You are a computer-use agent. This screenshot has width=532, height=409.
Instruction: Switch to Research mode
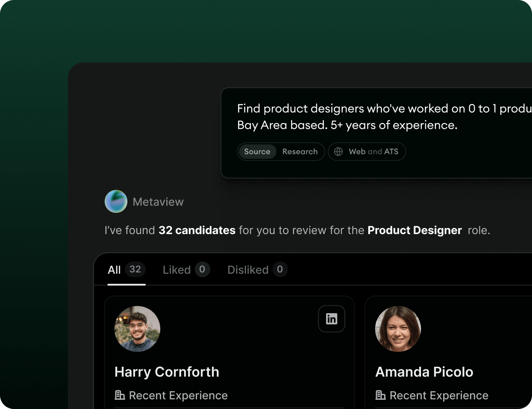(x=300, y=152)
